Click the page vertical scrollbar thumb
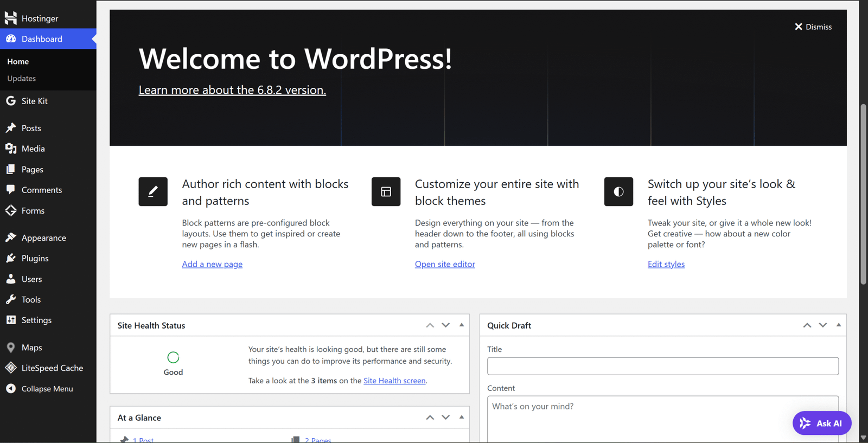This screenshot has height=443, width=868. pos(863,194)
